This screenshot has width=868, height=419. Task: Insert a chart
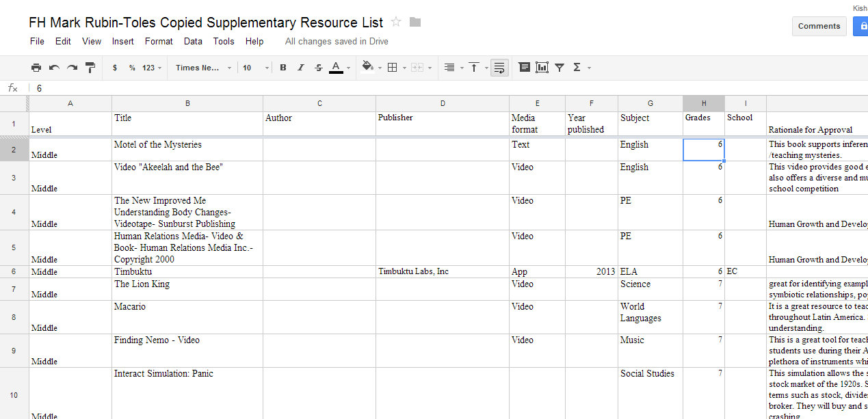click(542, 68)
